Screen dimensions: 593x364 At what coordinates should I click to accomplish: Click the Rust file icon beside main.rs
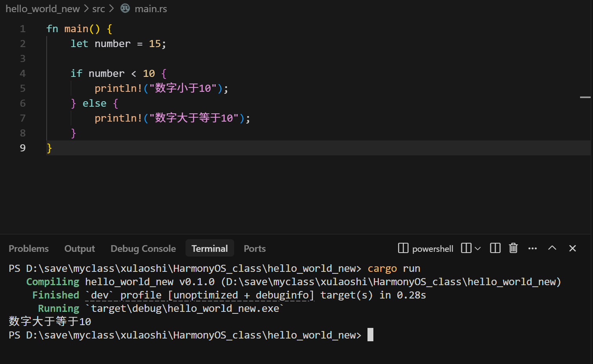pos(125,8)
